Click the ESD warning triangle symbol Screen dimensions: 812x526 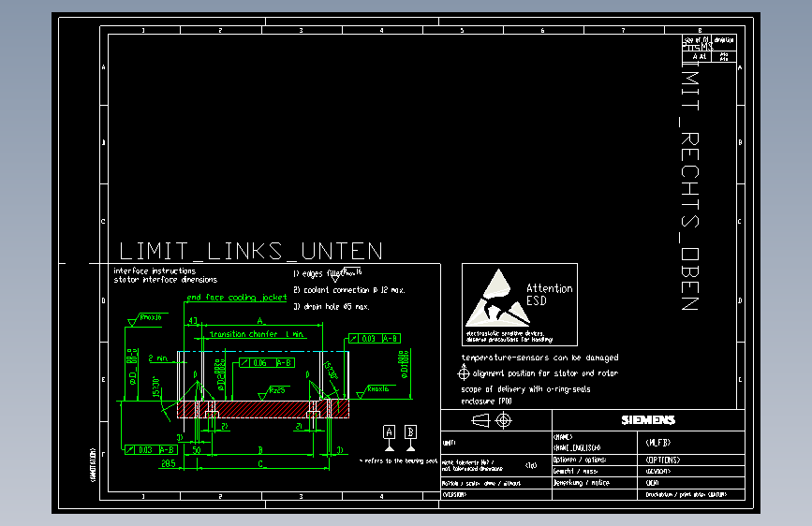click(x=497, y=299)
